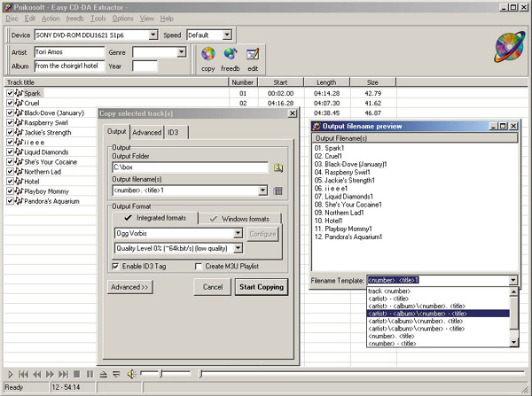Open the Quality Level dropdown

tap(239, 248)
